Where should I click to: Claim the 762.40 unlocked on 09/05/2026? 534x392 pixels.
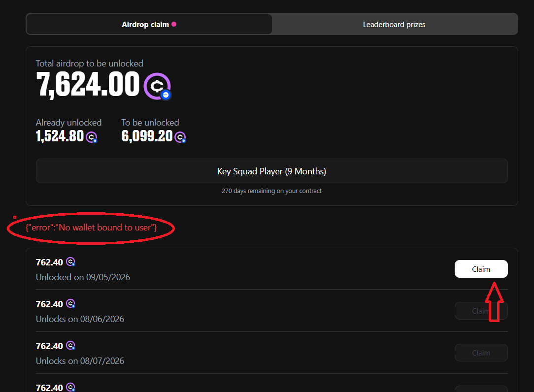481,269
